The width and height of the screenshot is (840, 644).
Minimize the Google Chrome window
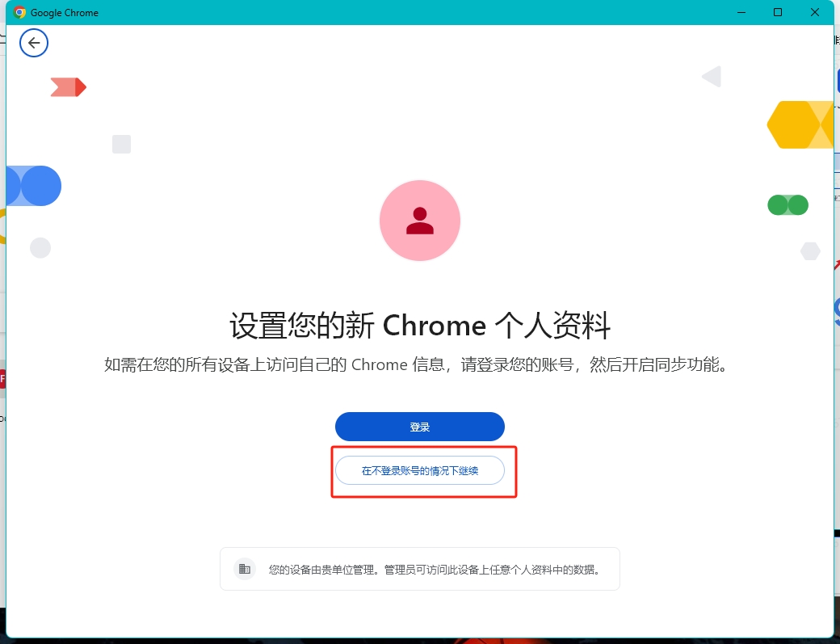[x=741, y=12]
